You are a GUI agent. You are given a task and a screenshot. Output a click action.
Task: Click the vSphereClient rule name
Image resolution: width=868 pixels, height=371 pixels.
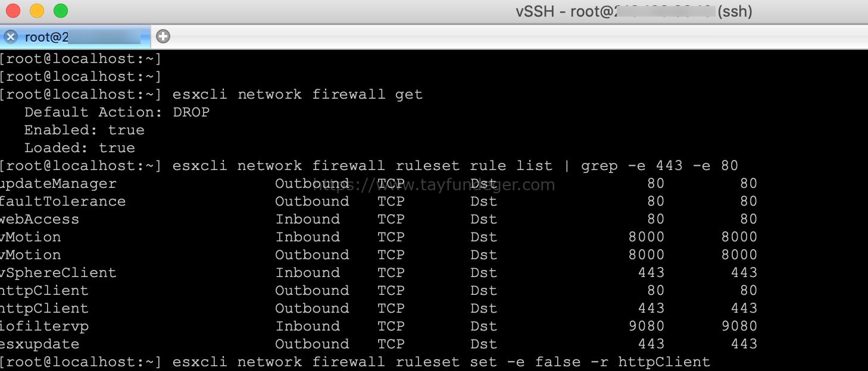click(58, 273)
